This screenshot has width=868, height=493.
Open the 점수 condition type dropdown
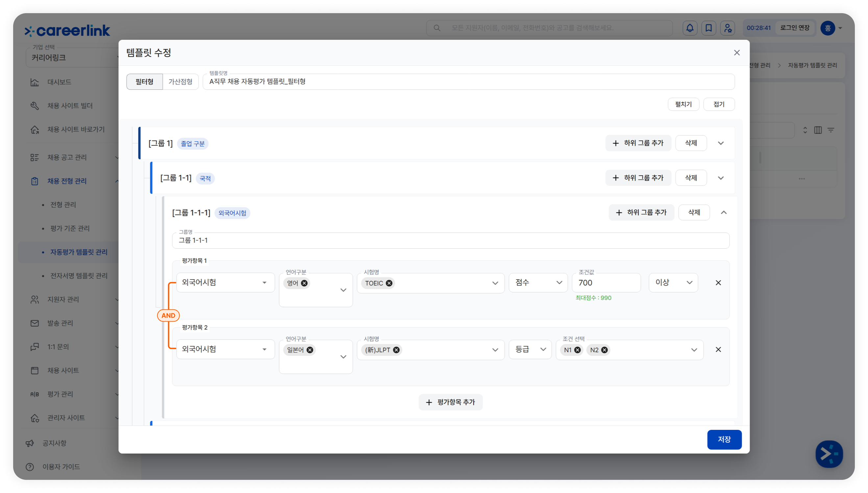click(x=538, y=283)
